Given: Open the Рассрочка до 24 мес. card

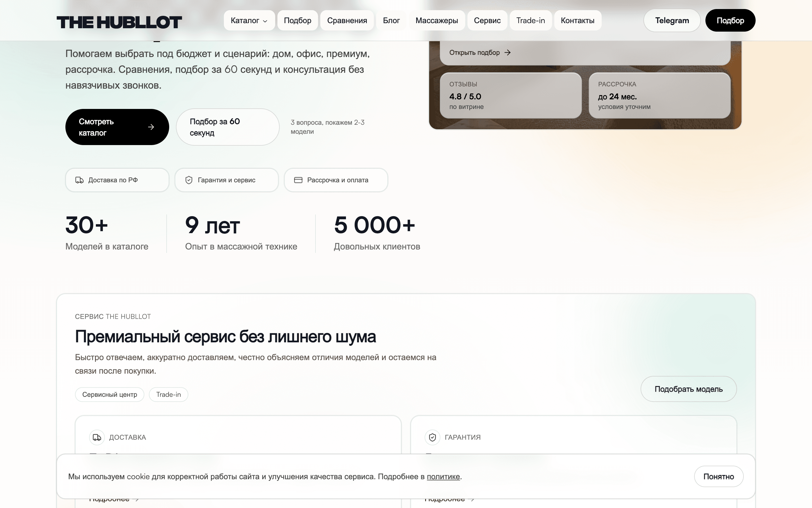Looking at the screenshot, I should click(659, 95).
